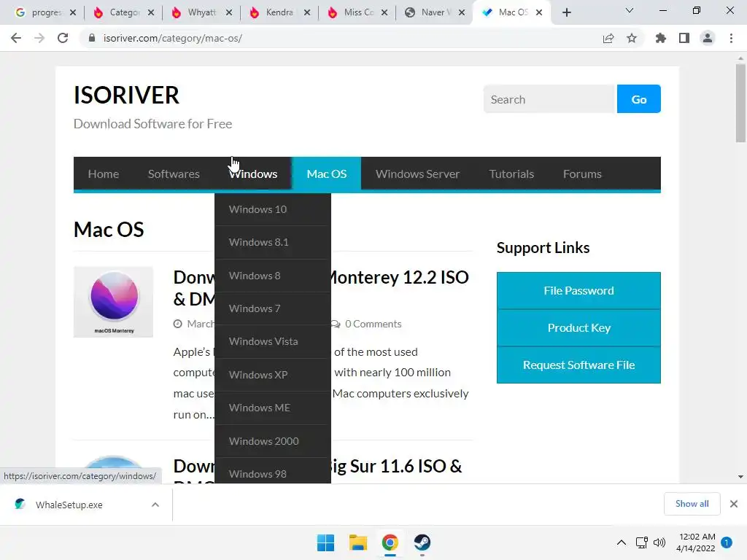Open Chrome three-dot menu
The image size is (747, 560).
731,38
